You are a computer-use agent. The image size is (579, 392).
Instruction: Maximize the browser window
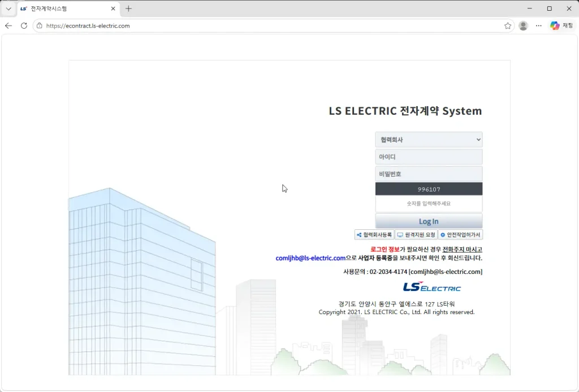click(550, 8)
